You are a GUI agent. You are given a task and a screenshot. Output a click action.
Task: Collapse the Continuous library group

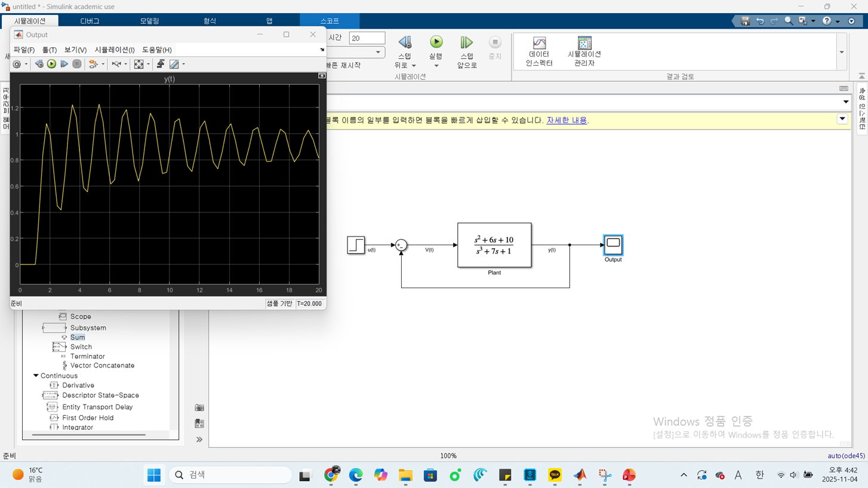click(36, 376)
